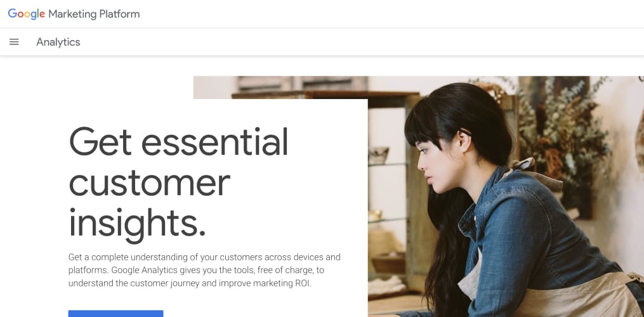This screenshot has width=644, height=317.
Task: Open the hamburger navigation menu
Action: click(x=14, y=42)
